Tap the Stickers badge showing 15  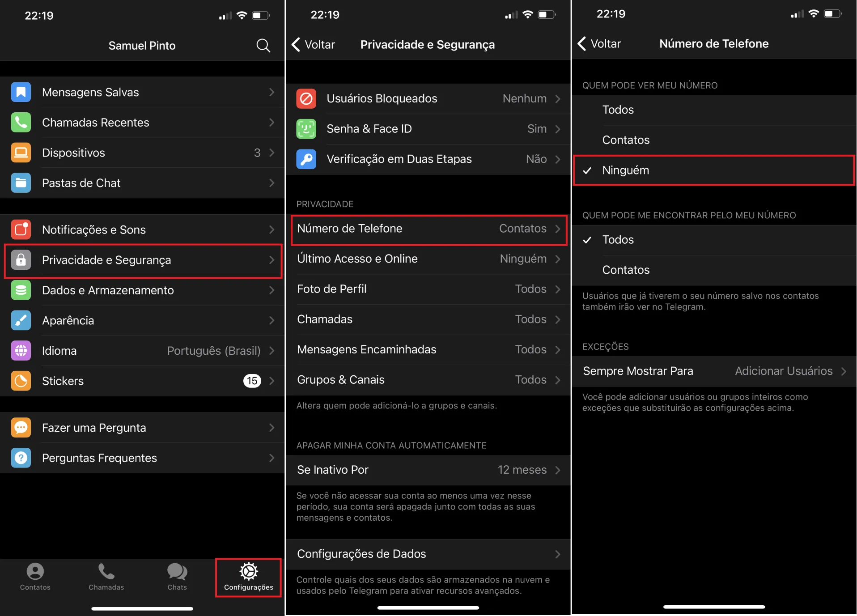coord(252,381)
